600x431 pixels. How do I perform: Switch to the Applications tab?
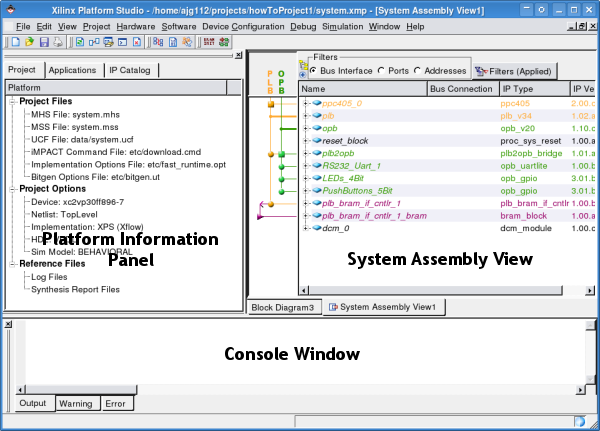(x=72, y=70)
